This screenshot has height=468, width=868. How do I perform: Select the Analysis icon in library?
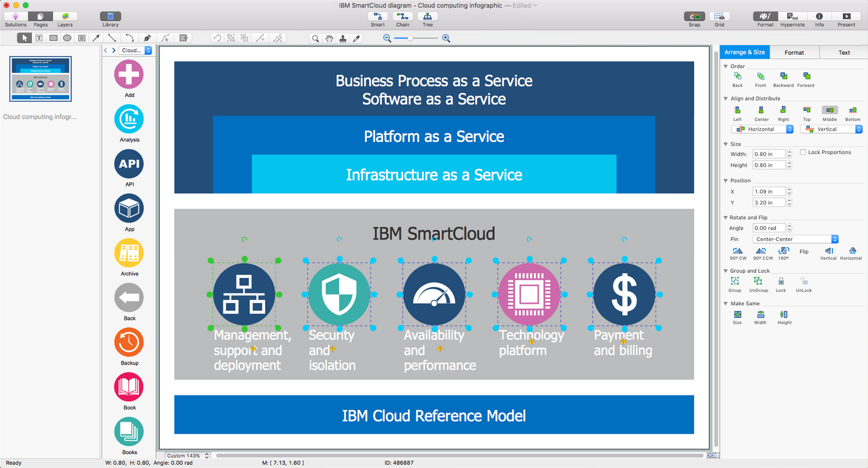click(x=129, y=119)
